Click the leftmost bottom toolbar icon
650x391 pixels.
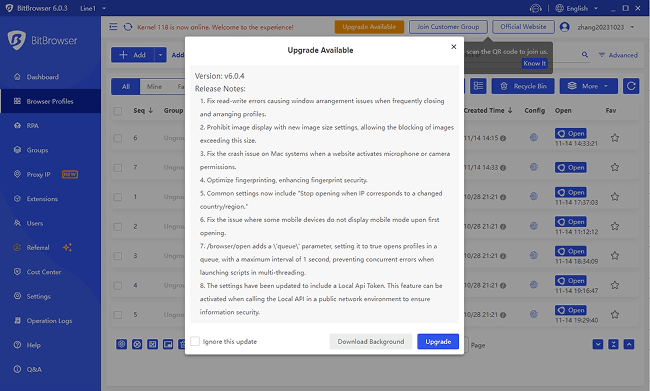pos(121,344)
